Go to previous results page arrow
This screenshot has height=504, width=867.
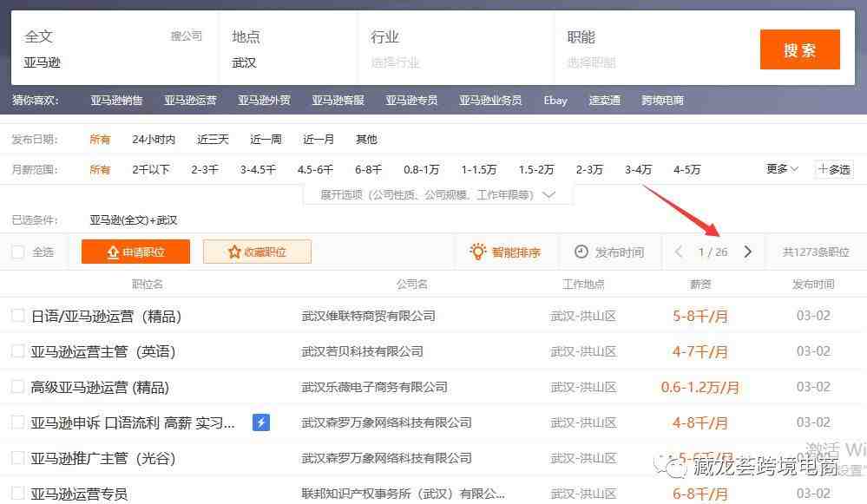[679, 252]
